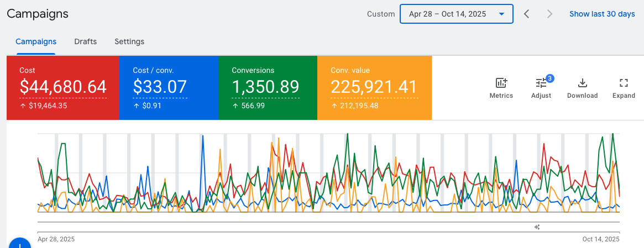Select the Campaigns tab

(x=36, y=41)
